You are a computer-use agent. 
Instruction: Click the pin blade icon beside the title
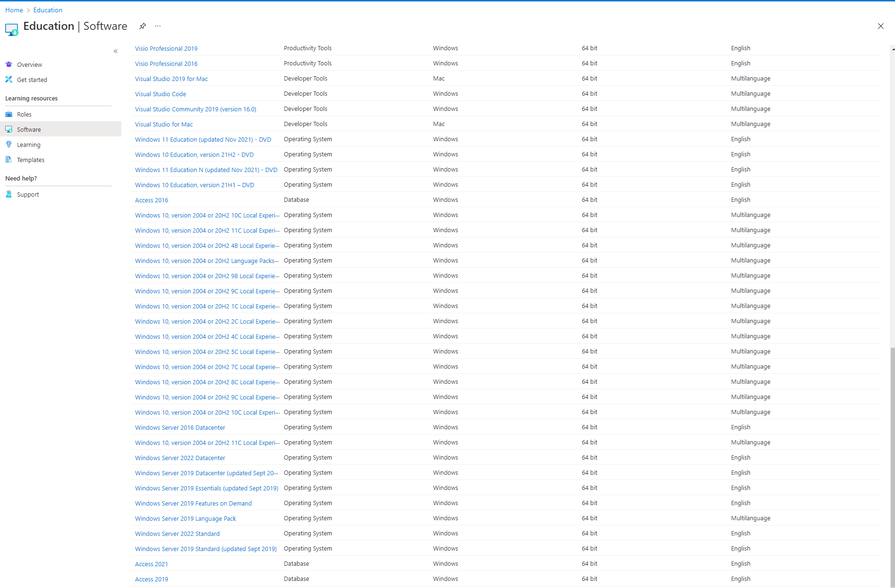tap(143, 26)
